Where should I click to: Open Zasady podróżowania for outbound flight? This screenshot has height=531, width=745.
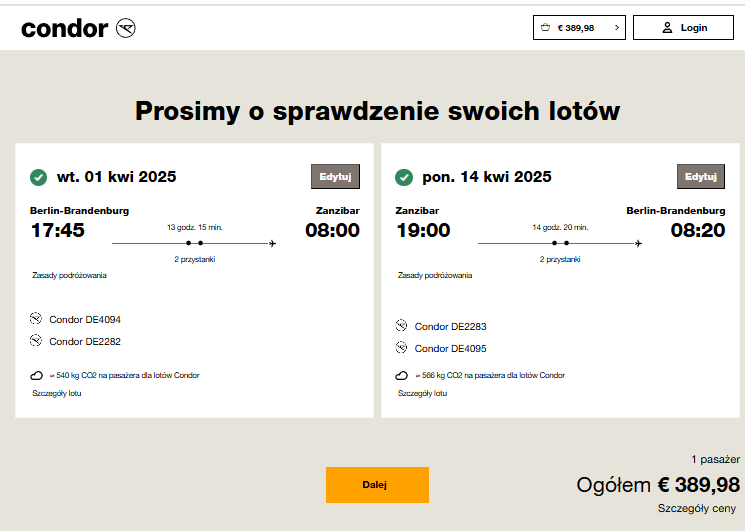[x=69, y=275]
